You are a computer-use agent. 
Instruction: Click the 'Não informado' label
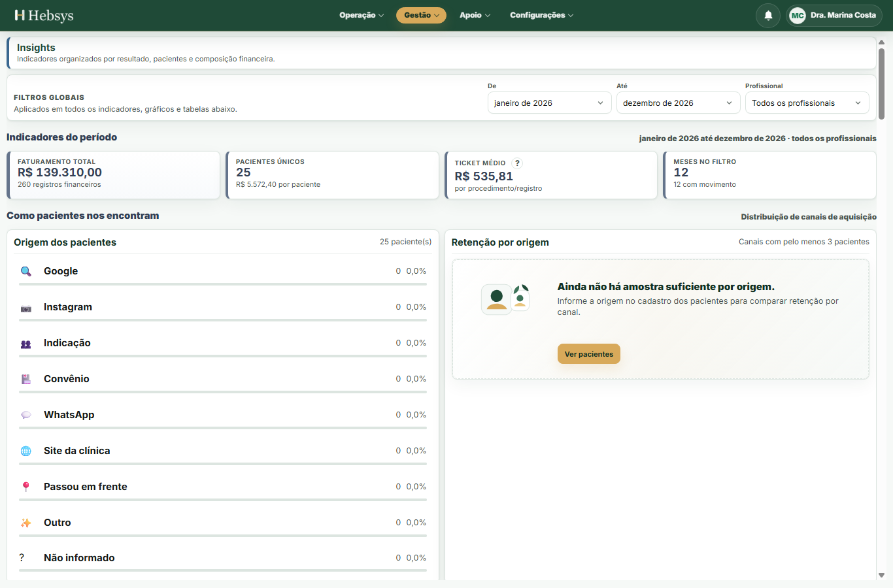tap(79, 558)
